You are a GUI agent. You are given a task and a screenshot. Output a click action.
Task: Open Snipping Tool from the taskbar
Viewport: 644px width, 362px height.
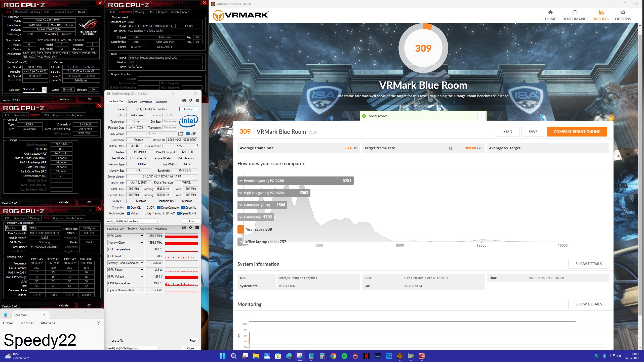300,356
